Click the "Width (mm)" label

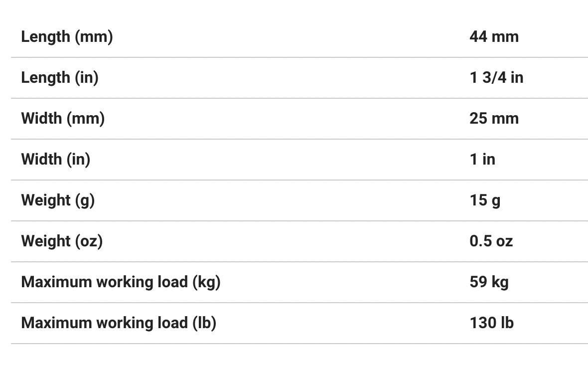coord(63,118)
